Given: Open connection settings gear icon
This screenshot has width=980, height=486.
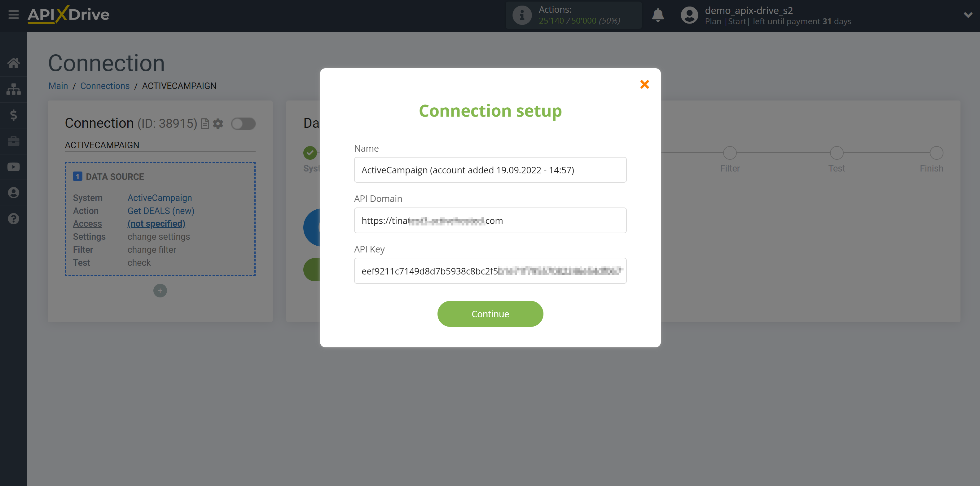Looking at the screenshot, I should point(218,124).
